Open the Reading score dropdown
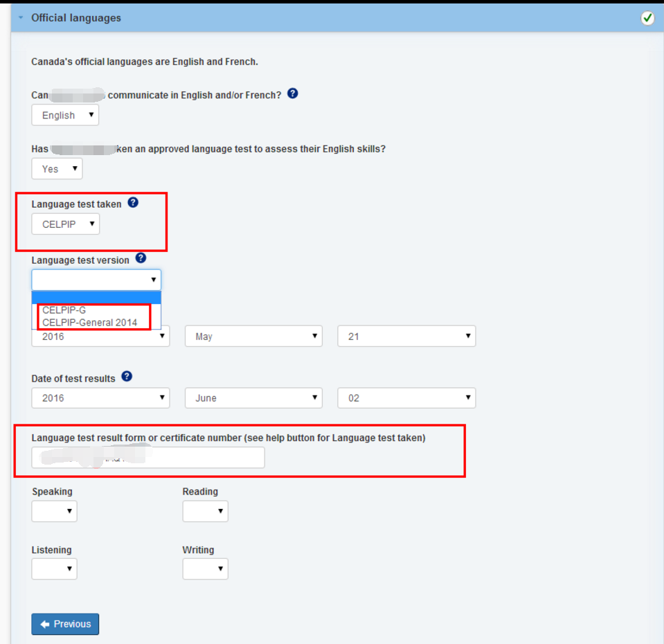Screen dimensions: 664x644 205,511
